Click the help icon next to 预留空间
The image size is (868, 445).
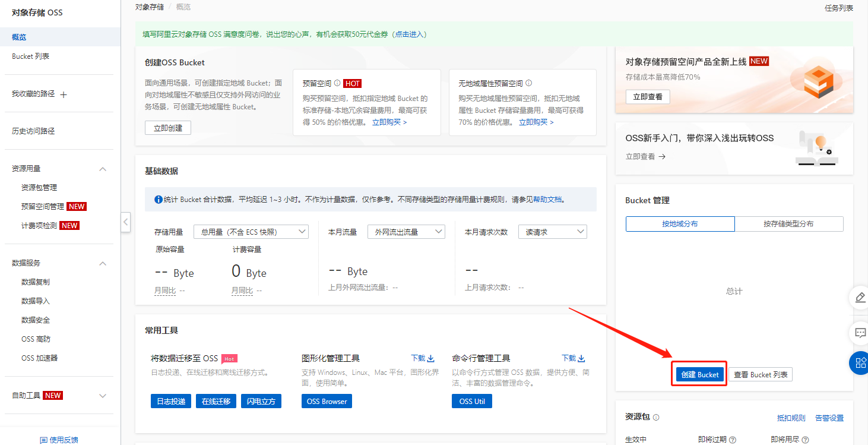[x=337, y=83]
